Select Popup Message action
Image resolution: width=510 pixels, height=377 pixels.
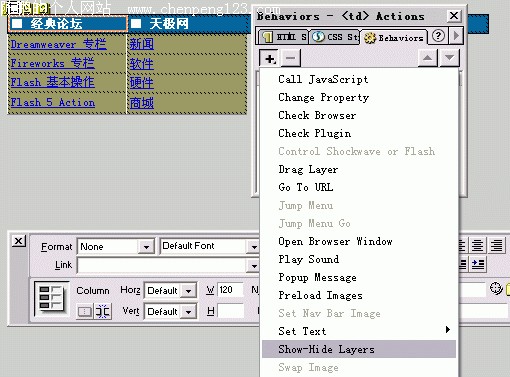click(359, 277)
